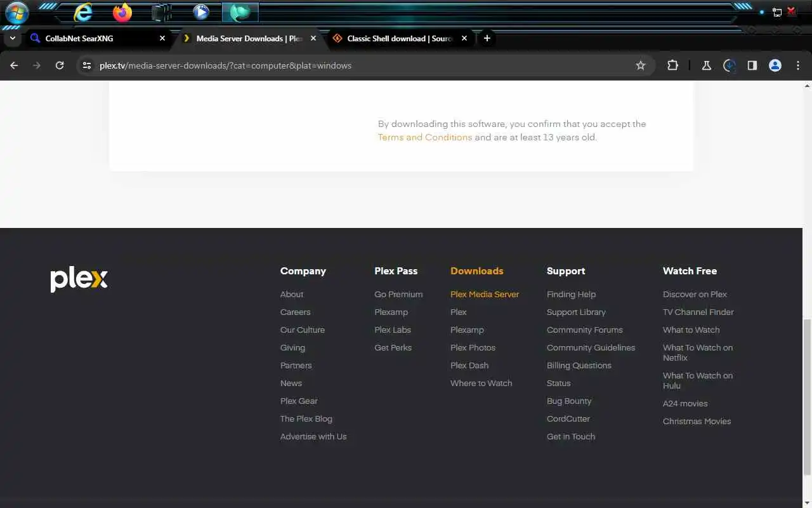Viewport: 812px width, 508px height.
Task: Bookmark this page with the star
Action: (x=641, y=65)
